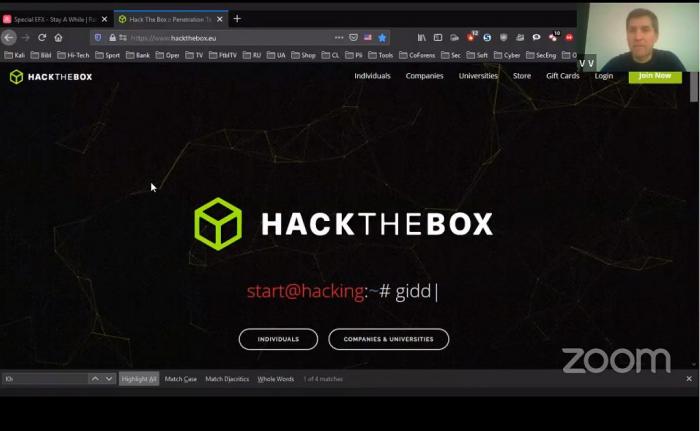This screenshot has height=431, width=700.
Task: Open the Universities navigation item
Action: (x=478, y=76)
